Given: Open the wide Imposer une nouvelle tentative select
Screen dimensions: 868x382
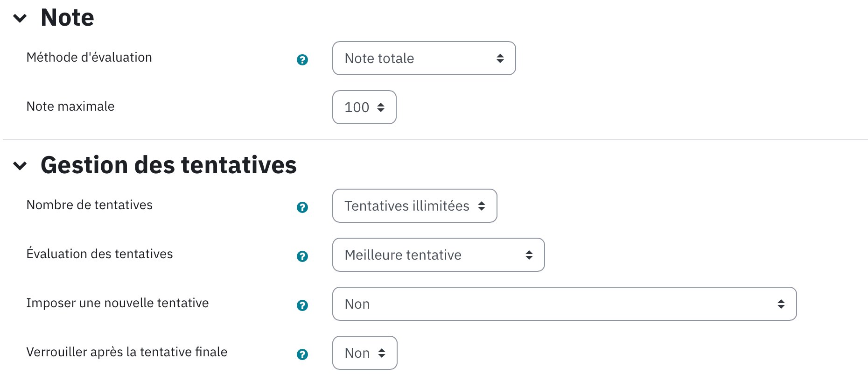Looking at the screenshot, I should [564, 304].
